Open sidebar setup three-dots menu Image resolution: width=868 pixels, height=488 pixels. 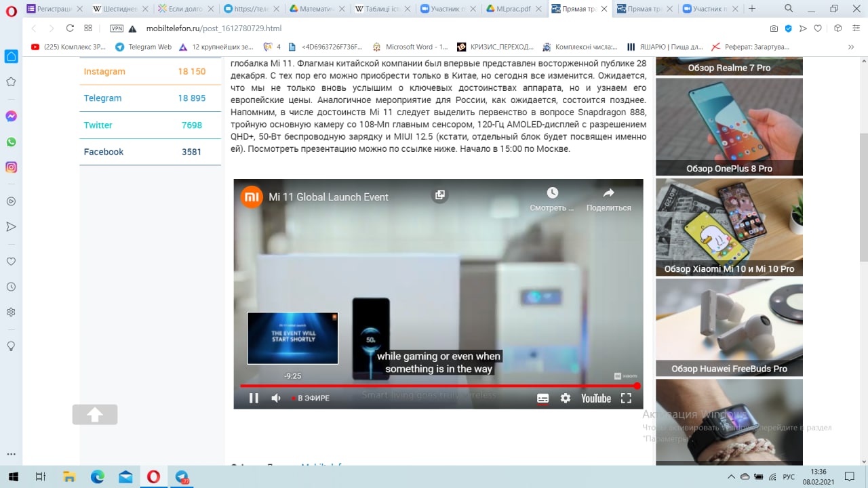tap(11, 454)
